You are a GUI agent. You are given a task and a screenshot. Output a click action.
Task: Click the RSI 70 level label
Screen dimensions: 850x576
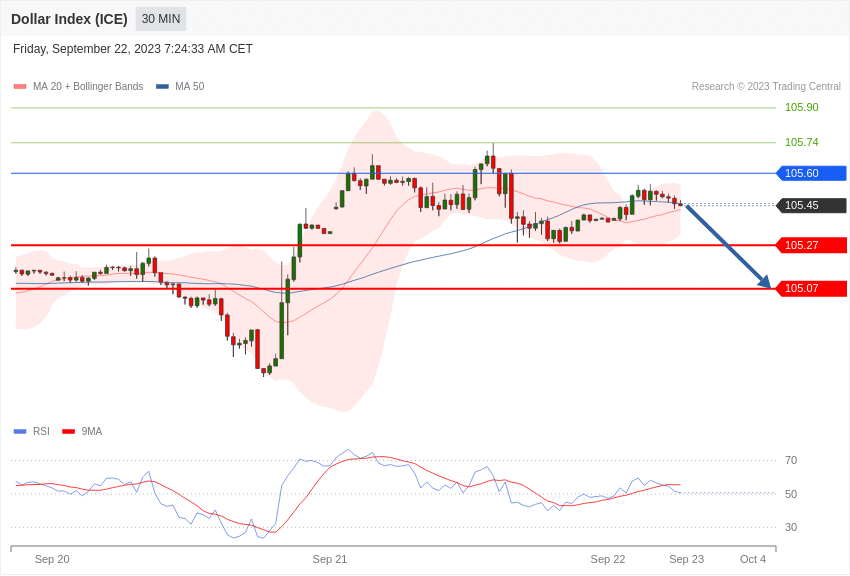pos(791,461)
